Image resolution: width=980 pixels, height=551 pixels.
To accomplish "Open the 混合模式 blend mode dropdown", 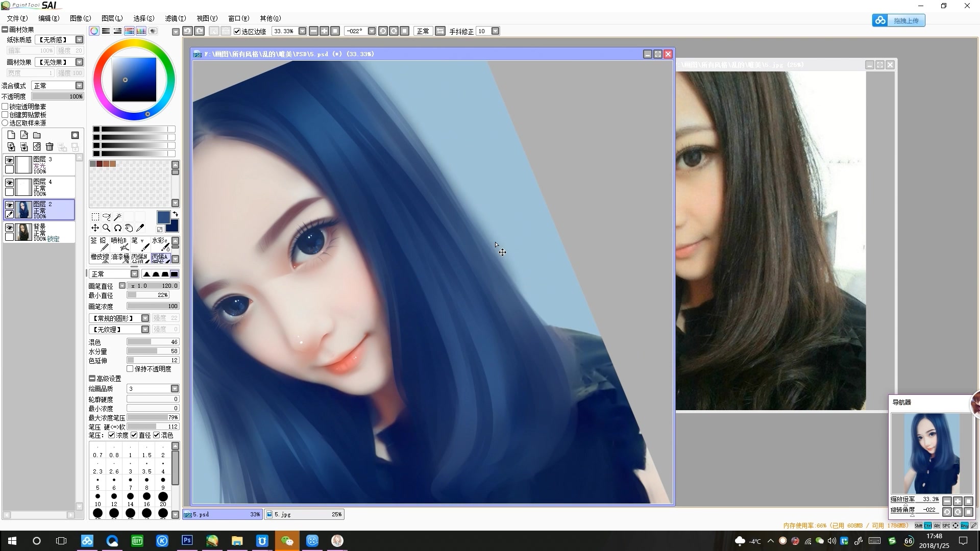I will coord(79,86).
